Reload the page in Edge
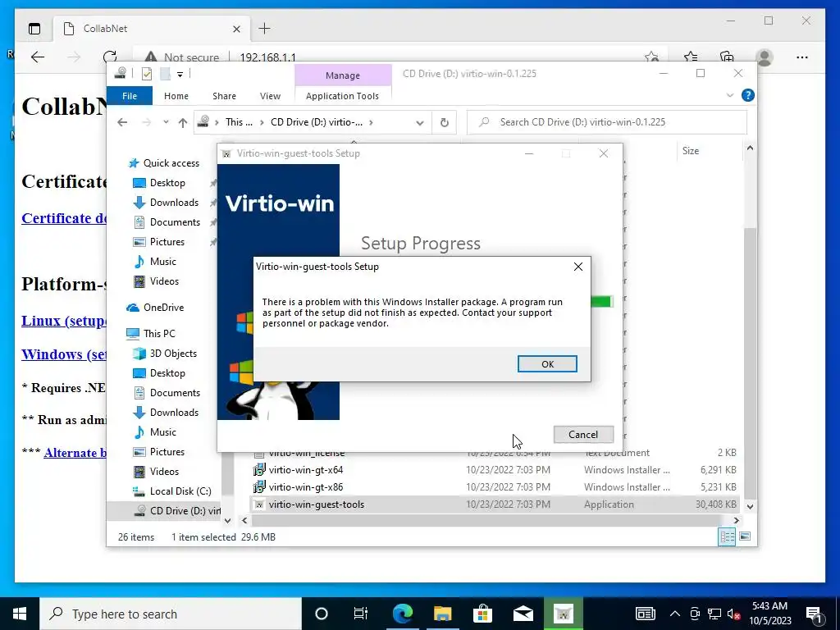This screenshot has height=630, width=840. [x=110, y=57]
